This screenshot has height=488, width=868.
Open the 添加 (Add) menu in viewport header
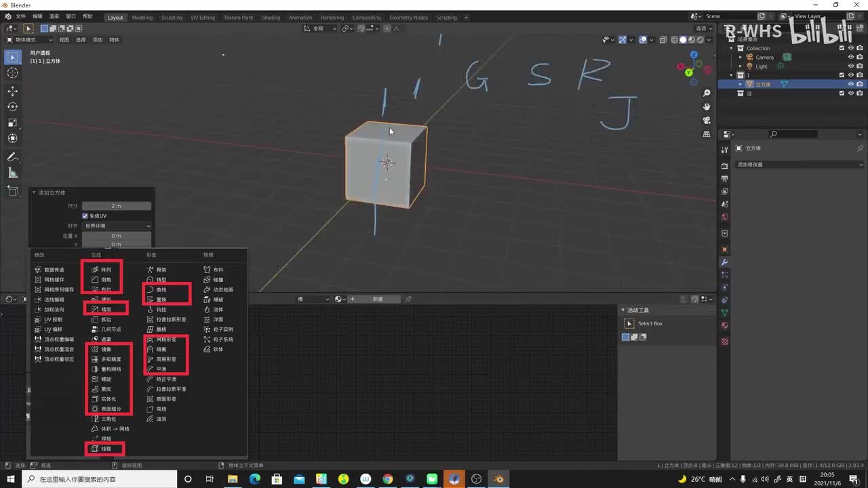click(98, 40)
